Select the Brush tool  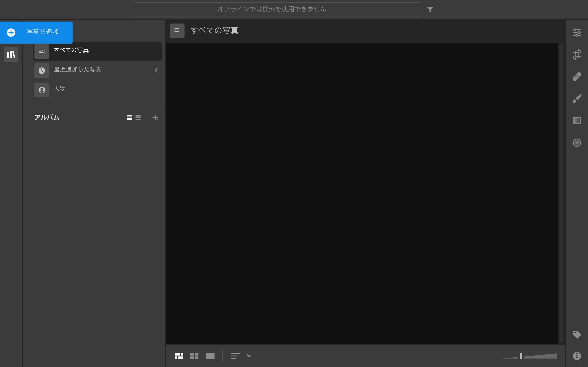point(577,99)
